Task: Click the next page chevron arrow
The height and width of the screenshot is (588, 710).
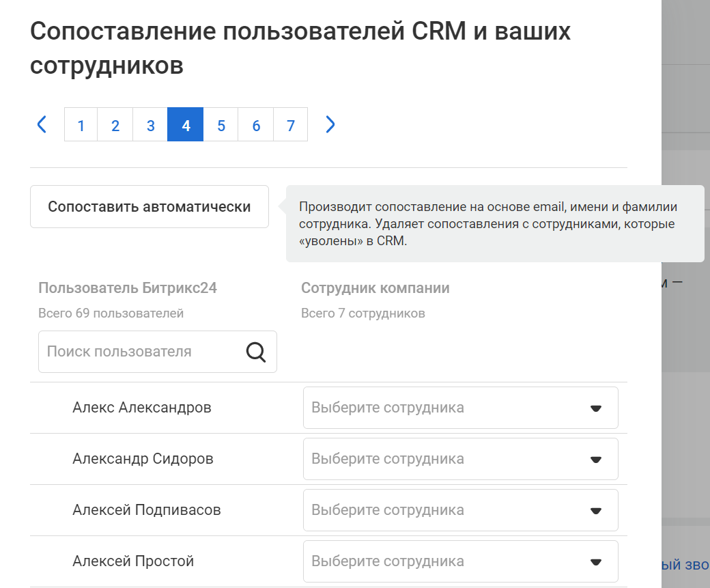Action: (330, 124)
